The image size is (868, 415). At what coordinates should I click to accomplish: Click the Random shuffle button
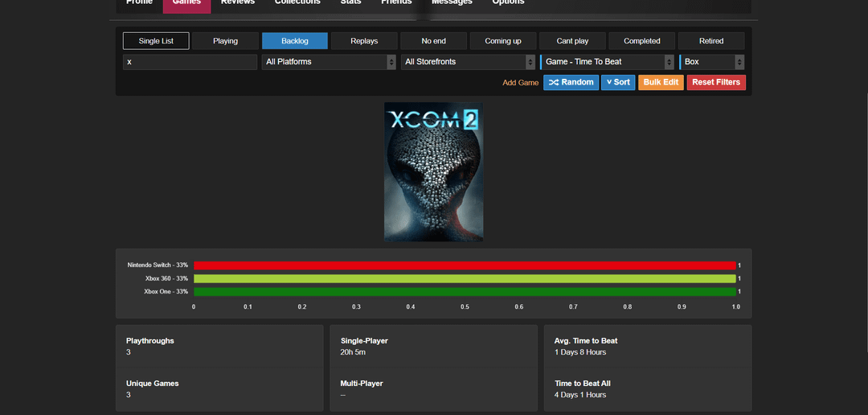(571, 82)
